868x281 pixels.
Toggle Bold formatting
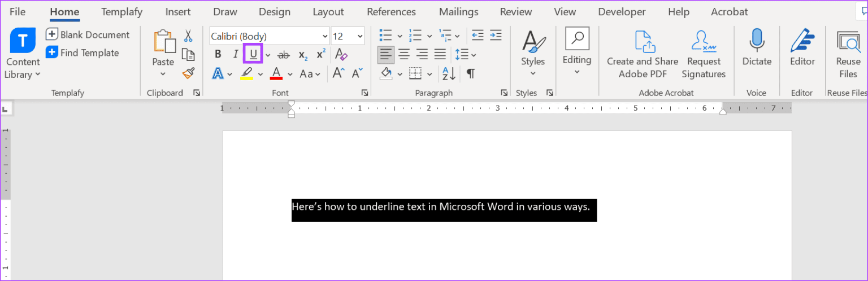pos(218,55)
